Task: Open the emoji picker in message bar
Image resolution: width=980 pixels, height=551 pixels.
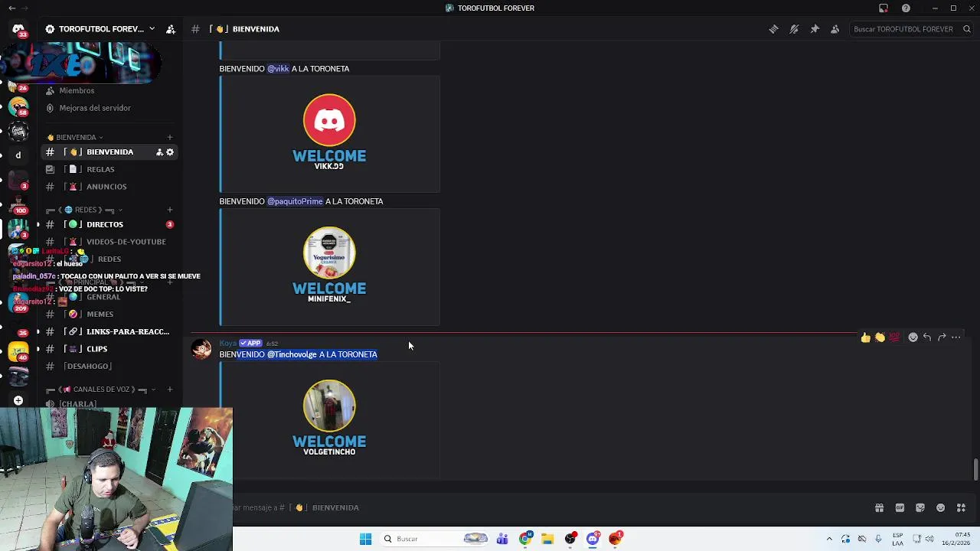Action: pyautogui.click(x=941, y=507)
